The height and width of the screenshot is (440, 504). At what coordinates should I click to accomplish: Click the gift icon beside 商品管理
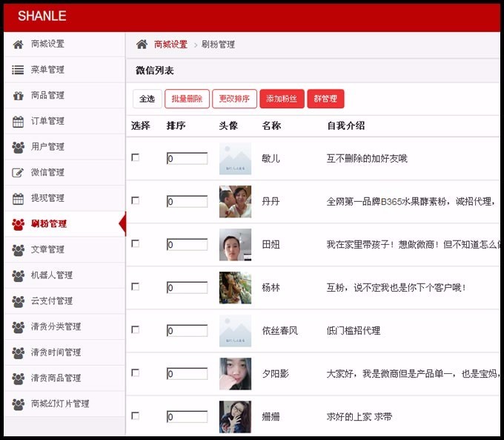pyautogui.click(x=18, y=96)
